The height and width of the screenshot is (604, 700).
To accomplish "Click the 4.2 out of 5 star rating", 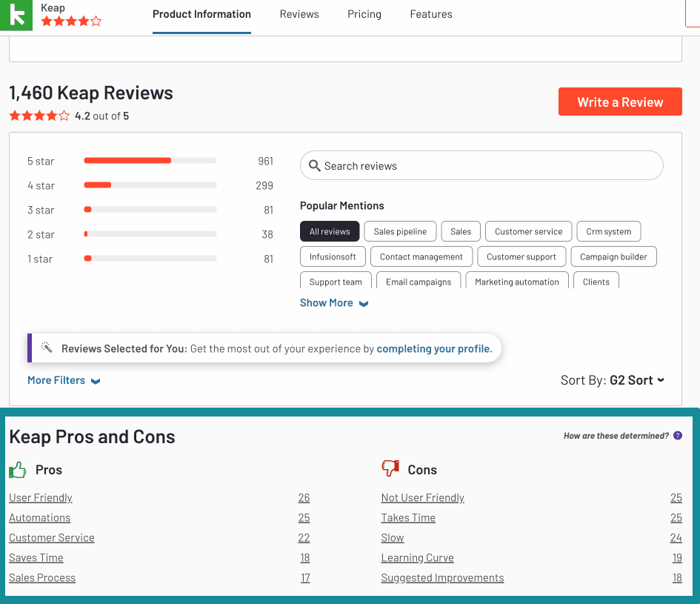I will pos(39,116).
